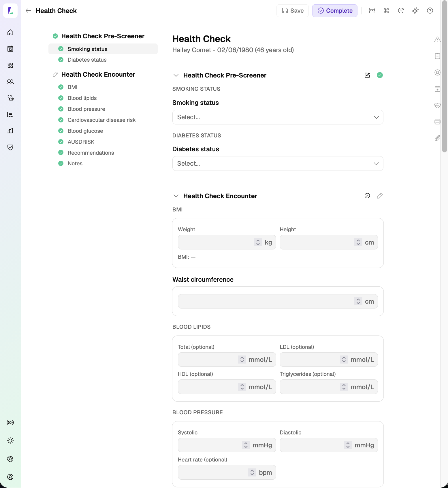The height and width of the screenshot is (488, 448).
Task: Collapse the Health Check Encounter section
Action: (x=176, y=196)
